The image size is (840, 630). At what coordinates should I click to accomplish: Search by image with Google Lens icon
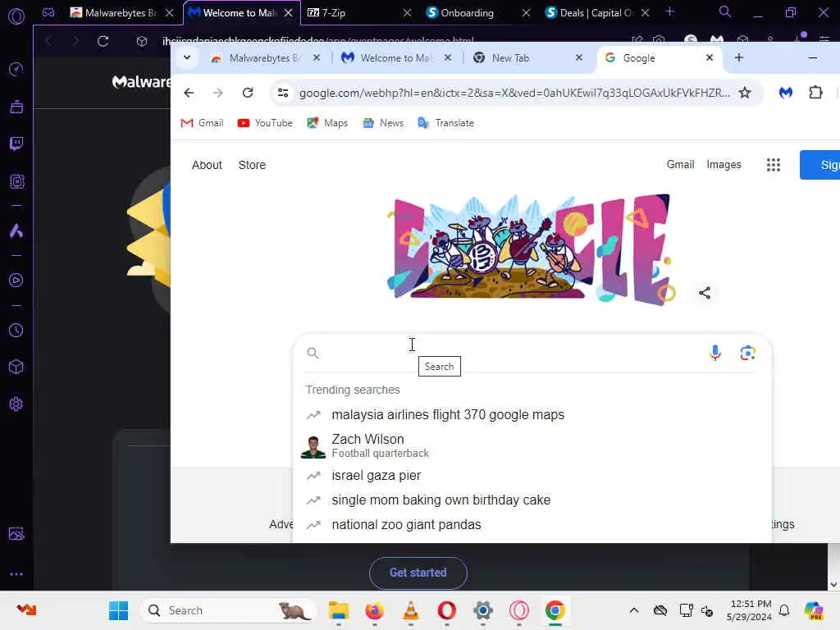(747, 353)
